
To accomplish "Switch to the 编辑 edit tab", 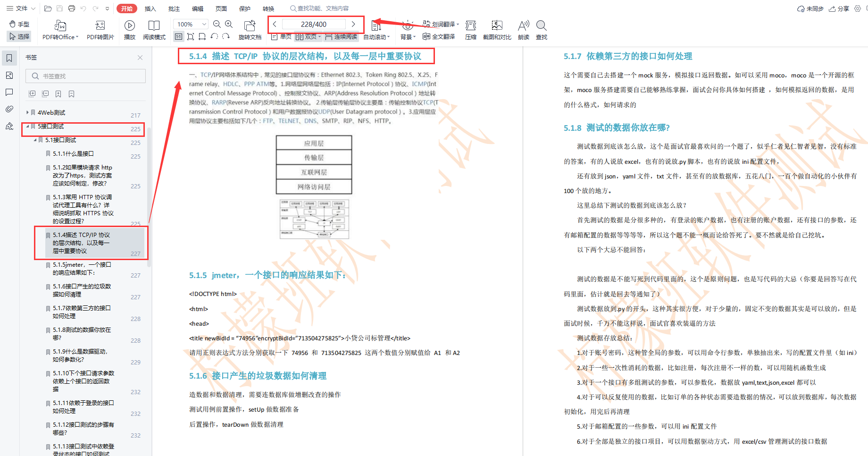I will (198, 8).
